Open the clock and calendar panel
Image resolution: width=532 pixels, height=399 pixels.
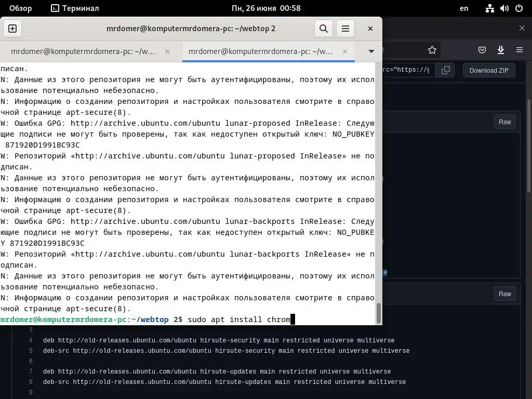(x=266, y=8)
